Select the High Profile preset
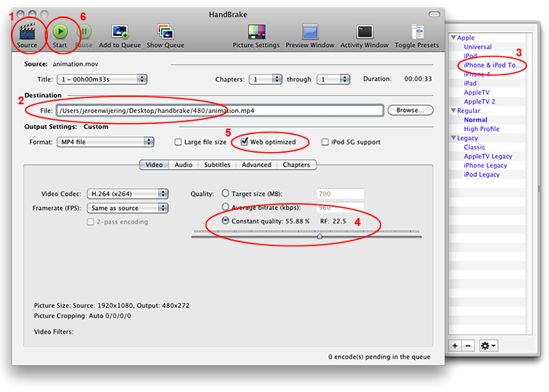Viewport: 549px width, 392px height. click(482, 129)
